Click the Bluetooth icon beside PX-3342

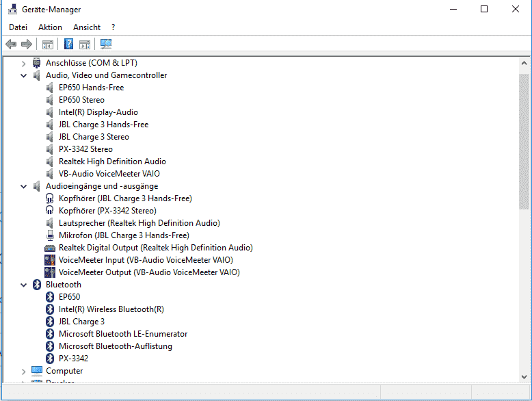pyautogui.click(x=50, y=358)
